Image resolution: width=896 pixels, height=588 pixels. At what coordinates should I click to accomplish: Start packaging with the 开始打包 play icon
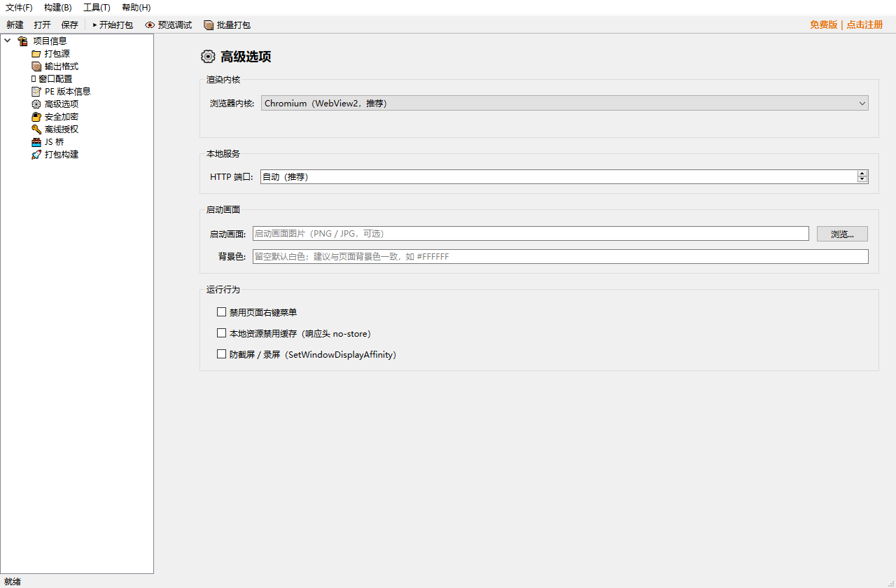pyautogui.click(x=94, y=25)
